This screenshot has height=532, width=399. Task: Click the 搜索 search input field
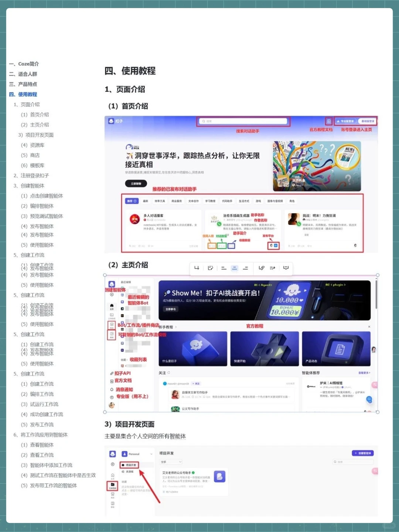[x=243, y=121]
